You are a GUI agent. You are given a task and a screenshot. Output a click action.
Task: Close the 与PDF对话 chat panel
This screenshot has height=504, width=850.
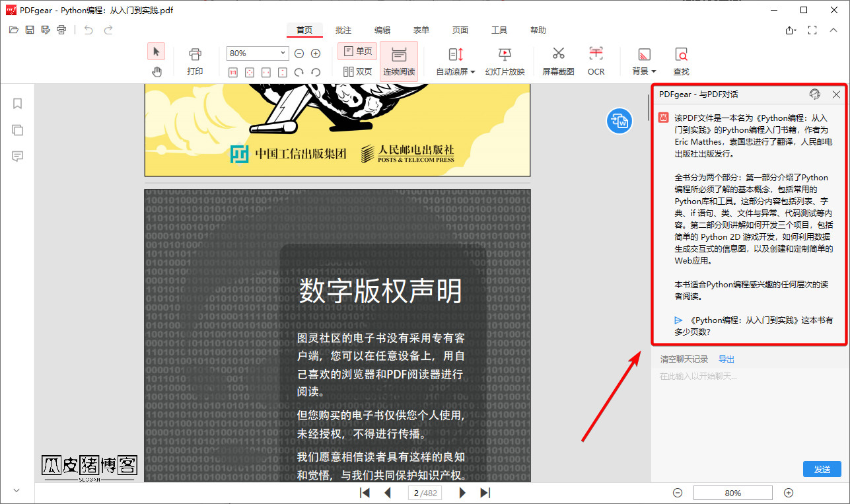point(836,94)
